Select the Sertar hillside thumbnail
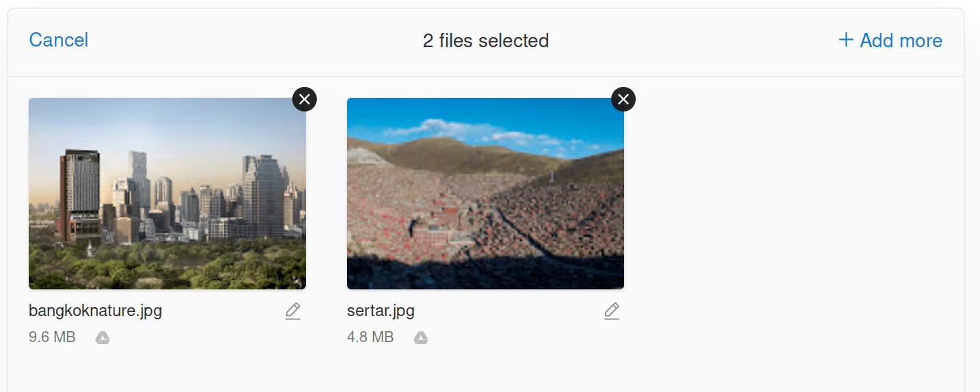Viewport: 980px width, 392px height. click(x=485, y=194)
